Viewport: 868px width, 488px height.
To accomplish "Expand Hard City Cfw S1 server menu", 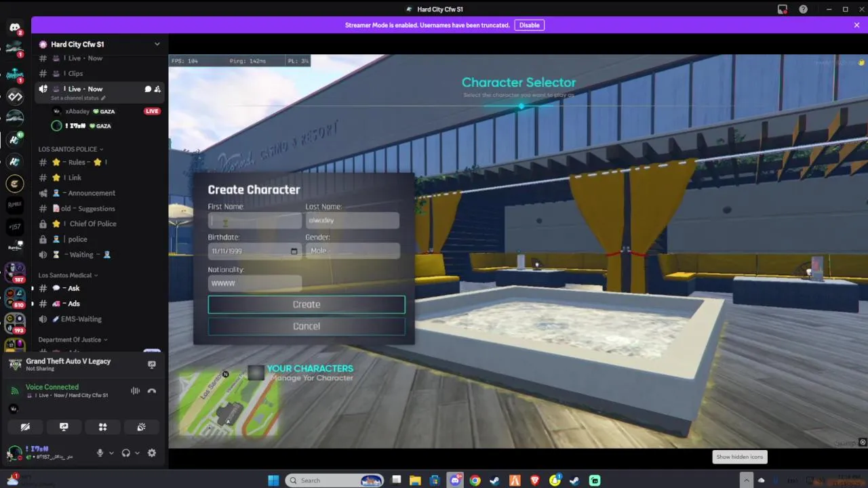I will point(157,44).
